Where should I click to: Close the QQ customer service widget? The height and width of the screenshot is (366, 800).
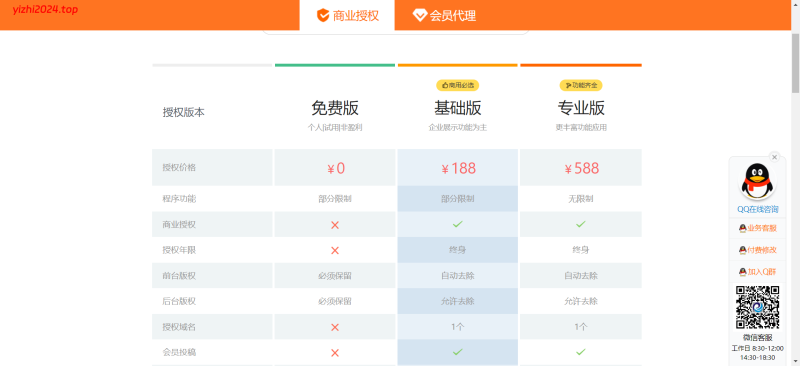point(774,157)
